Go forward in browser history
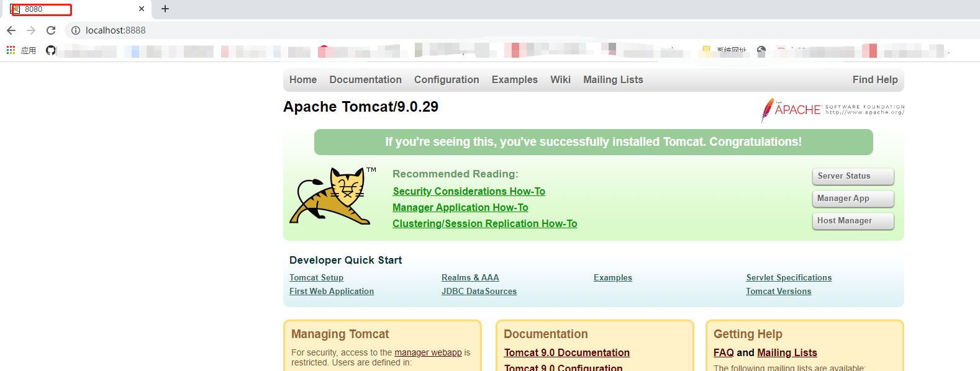 (x=31, y=30)
